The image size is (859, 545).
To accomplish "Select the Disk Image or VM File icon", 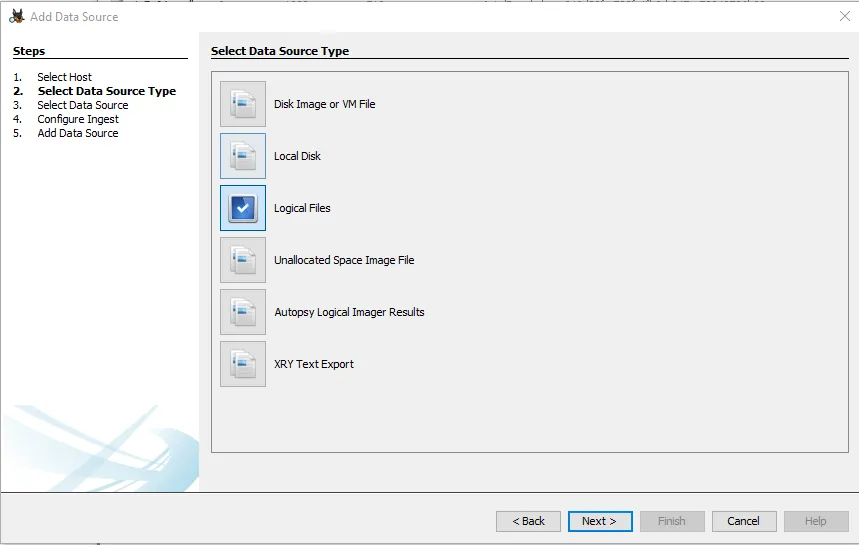I will click(243, 104).
